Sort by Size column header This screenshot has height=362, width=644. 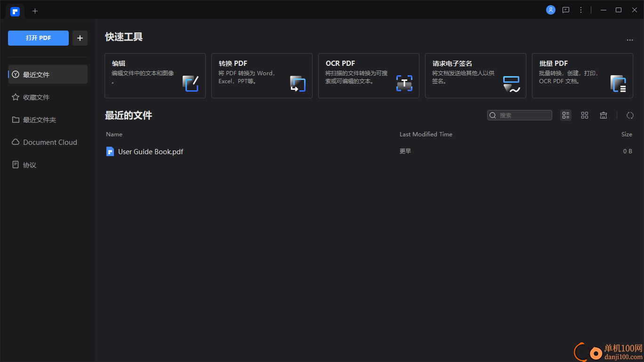point(627,134)
